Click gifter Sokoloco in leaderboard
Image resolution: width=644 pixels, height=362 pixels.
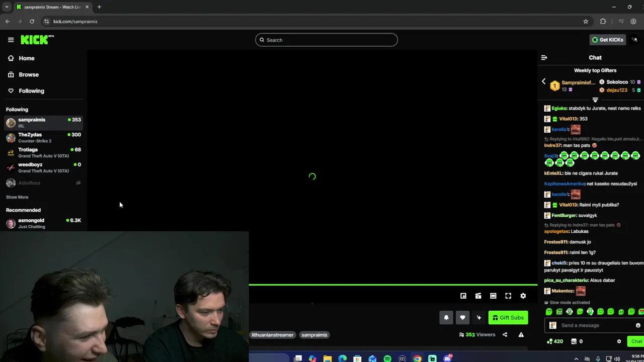coord(617,82)
